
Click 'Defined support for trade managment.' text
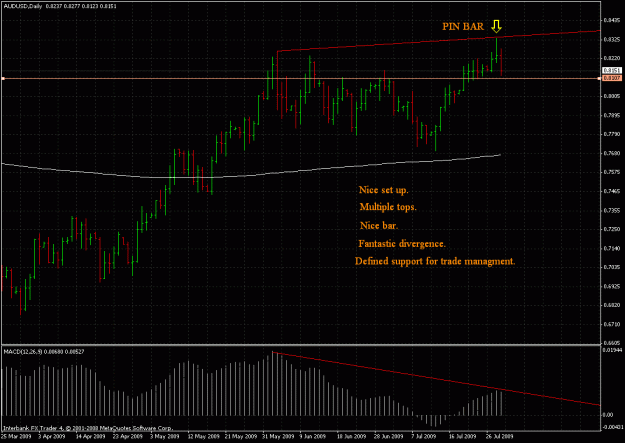coord(435,261)
